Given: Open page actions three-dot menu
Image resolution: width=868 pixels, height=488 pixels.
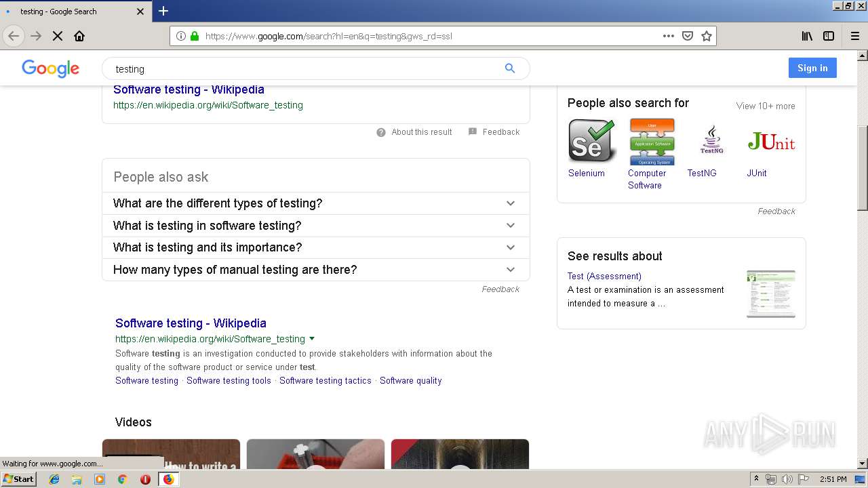Looking at the screenshot, I should [x=669, y=36].
